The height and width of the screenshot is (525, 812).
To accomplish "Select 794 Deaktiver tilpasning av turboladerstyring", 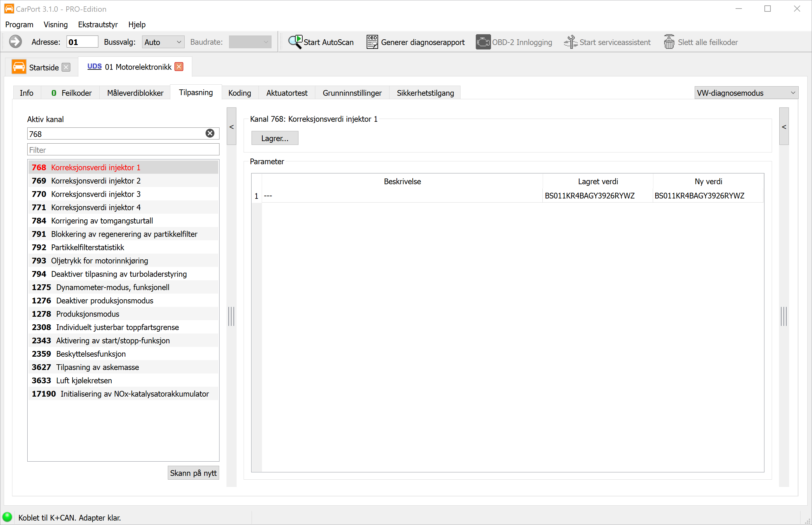I will coord(123,274).
